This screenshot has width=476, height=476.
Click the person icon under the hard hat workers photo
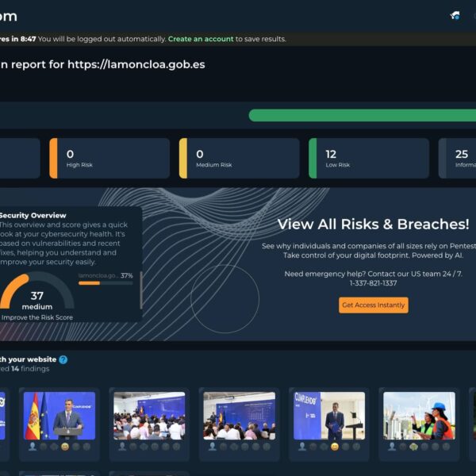(x=392, y=447)
